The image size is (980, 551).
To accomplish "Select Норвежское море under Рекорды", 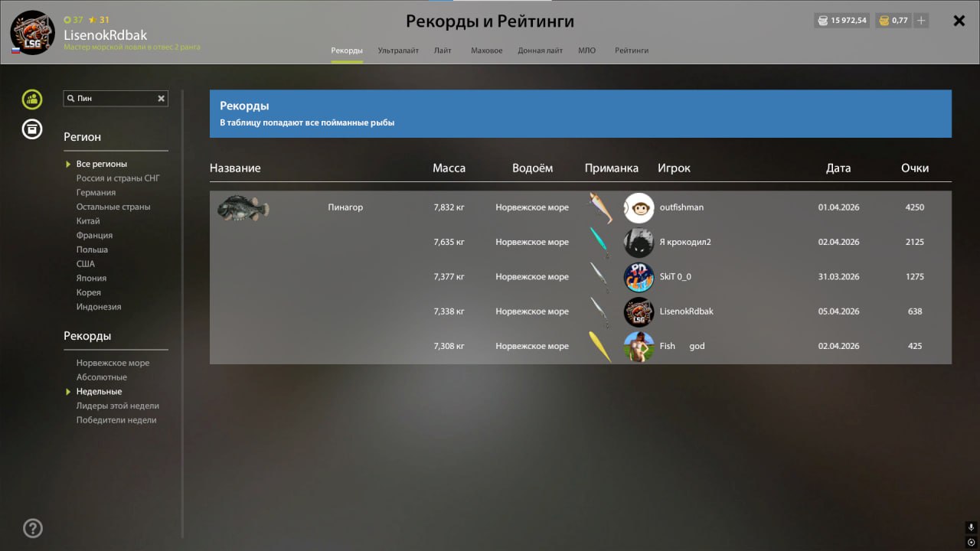I will coord(113,363).
